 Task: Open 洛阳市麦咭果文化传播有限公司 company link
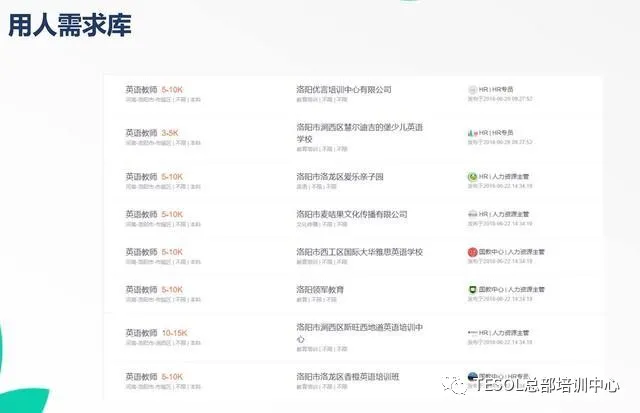352,214
